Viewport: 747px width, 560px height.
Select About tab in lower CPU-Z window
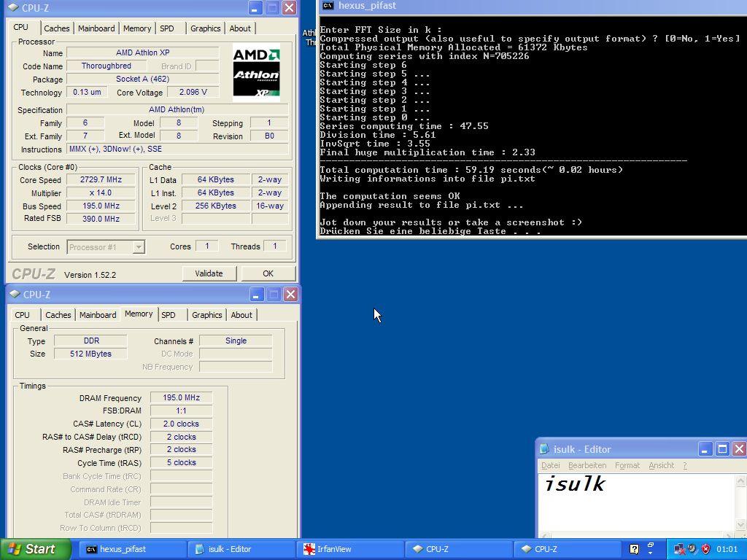pos(241,315)
